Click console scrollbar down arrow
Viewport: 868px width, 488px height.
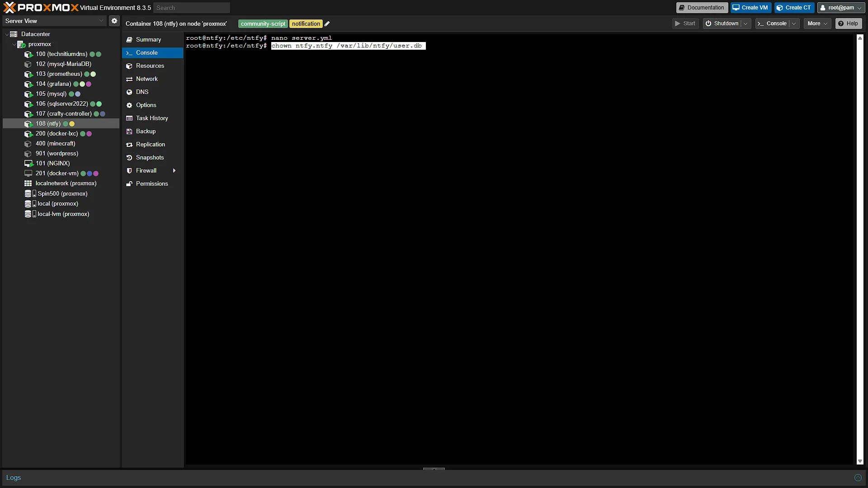click(x=860, y=461)
